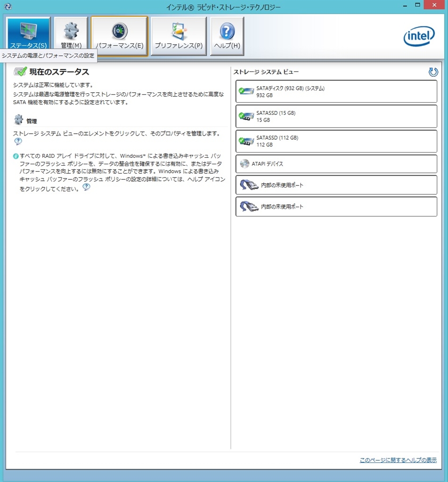Click the second unused port cable icon
448x482 pixels.
(249, 207)
